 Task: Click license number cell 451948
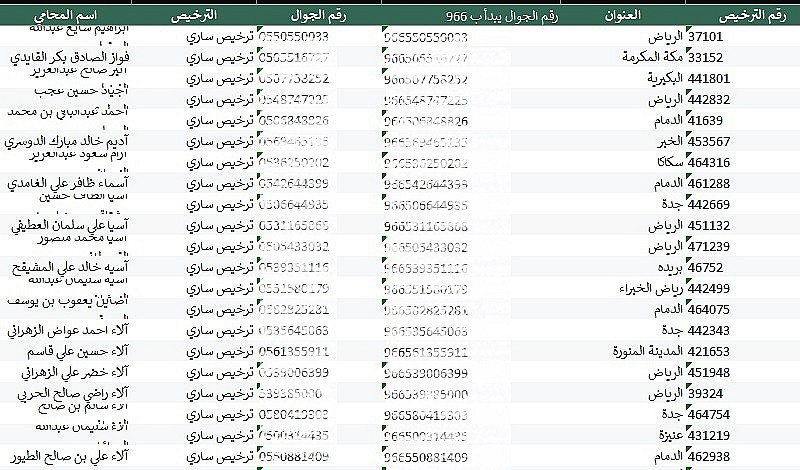pos(709,373)
